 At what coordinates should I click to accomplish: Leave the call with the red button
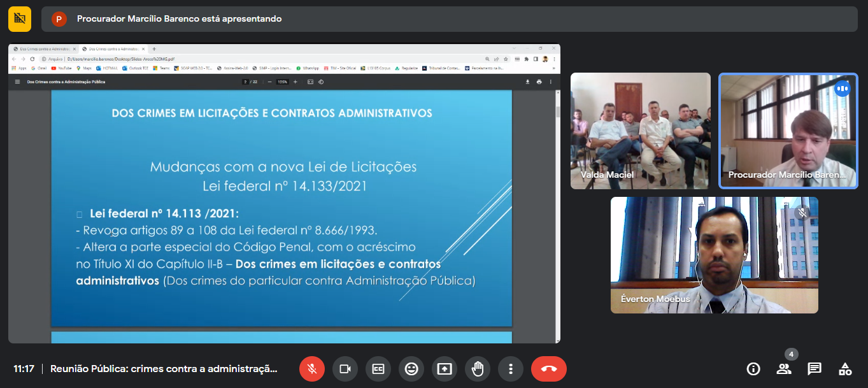(548, 369)
